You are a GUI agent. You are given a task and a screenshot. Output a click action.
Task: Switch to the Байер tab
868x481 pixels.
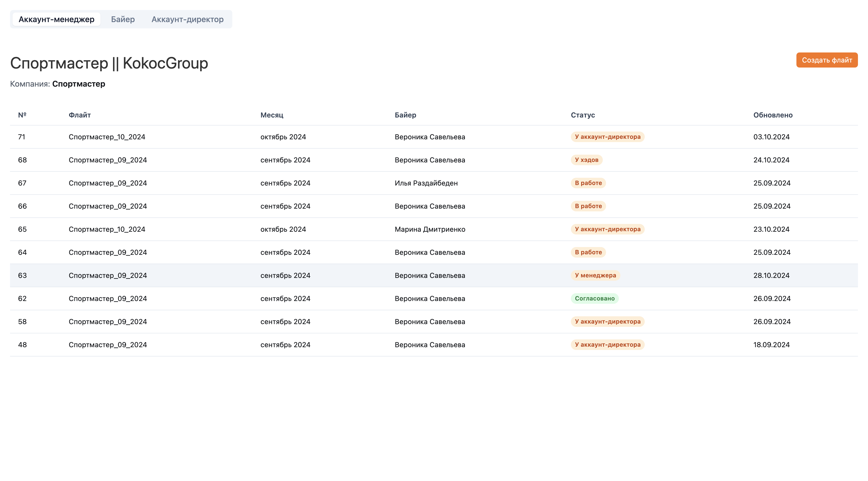click(123, 19)
